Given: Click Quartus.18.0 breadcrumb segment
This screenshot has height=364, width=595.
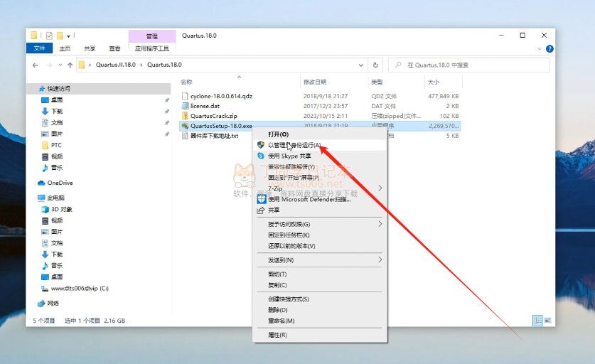Looking at the screenshot, I should [x=164, y=65].
